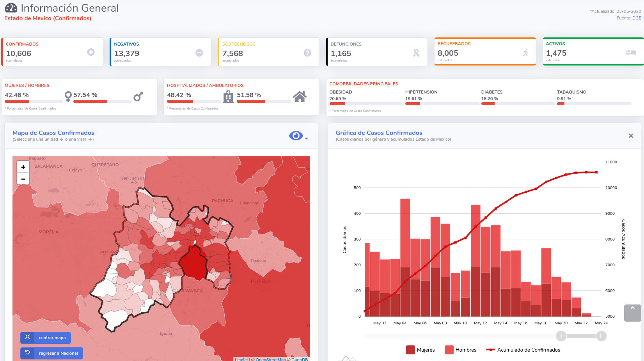Click the QUERÉTARO label on the map

(x=105, y=165)
